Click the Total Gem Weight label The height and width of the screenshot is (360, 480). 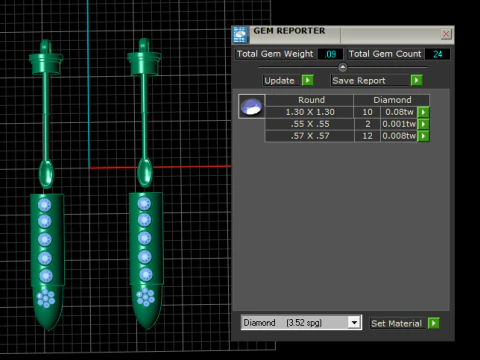coord(275,54)
